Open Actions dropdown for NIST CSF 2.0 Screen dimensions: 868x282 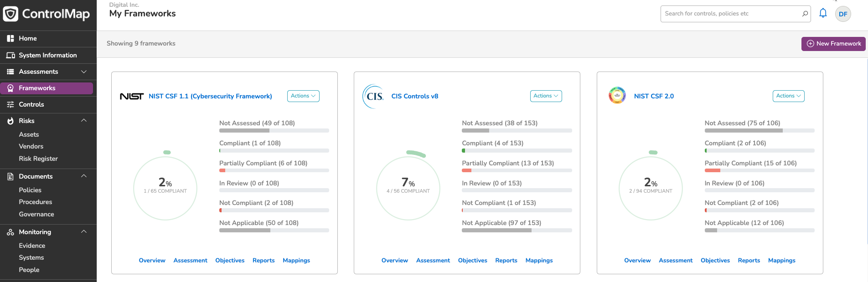(x=789, y=96)
